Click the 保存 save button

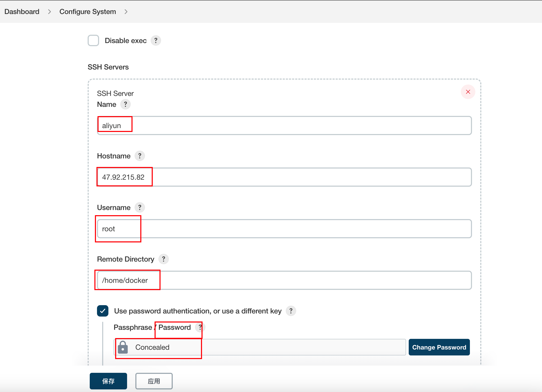pyautogui.click(x=108, y=381)
